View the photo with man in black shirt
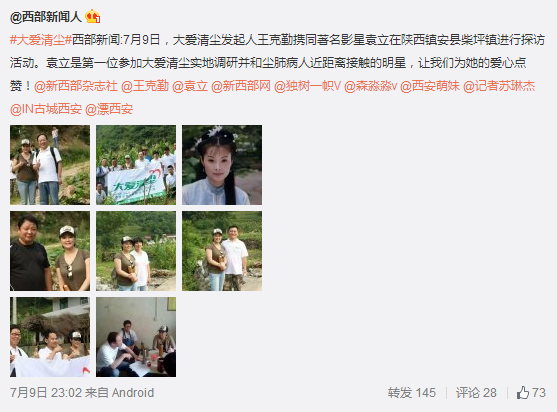The image size is (557, 412). tap(50, 251)
